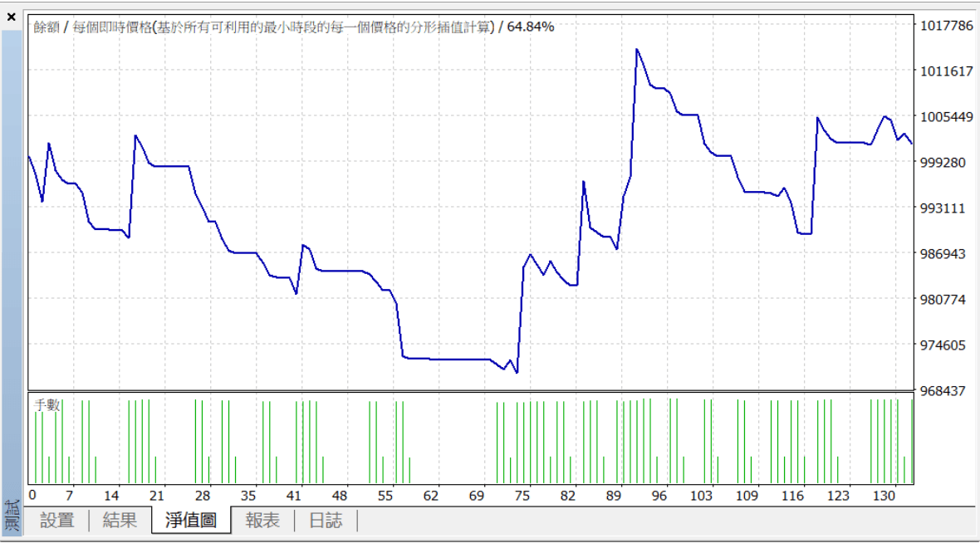
Task: Open the 結果 tab
Action: point(120,521)
